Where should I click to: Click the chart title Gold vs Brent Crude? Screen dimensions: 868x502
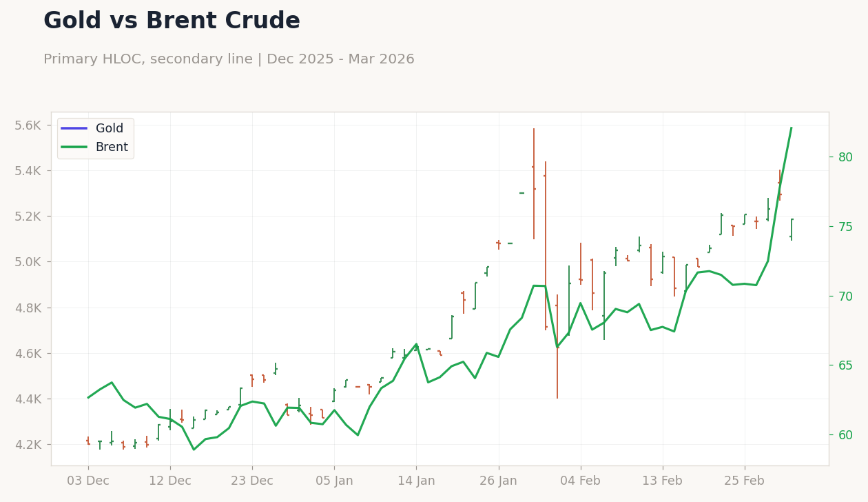172,21
